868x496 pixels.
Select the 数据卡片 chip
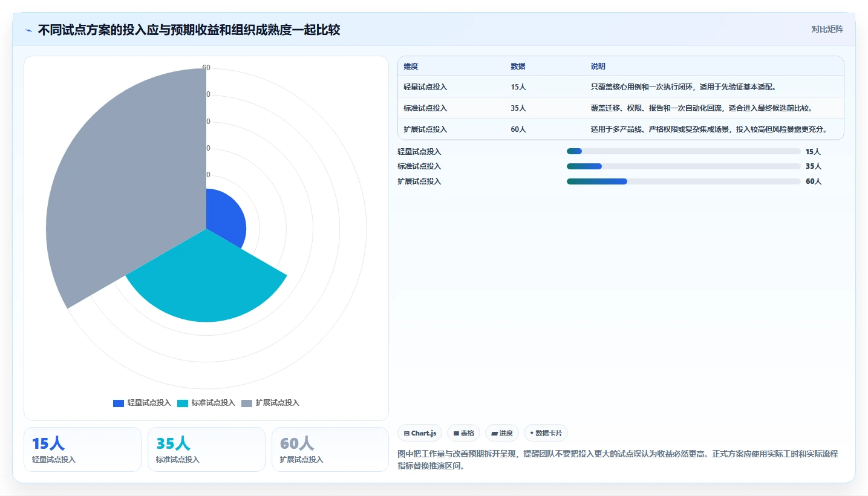[x=546, y=433]
